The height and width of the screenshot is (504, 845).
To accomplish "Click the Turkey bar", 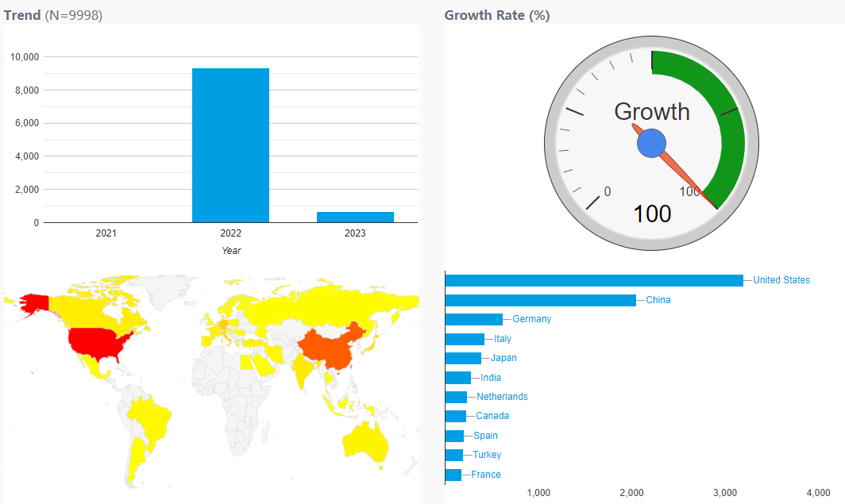I will pos(453,455).
